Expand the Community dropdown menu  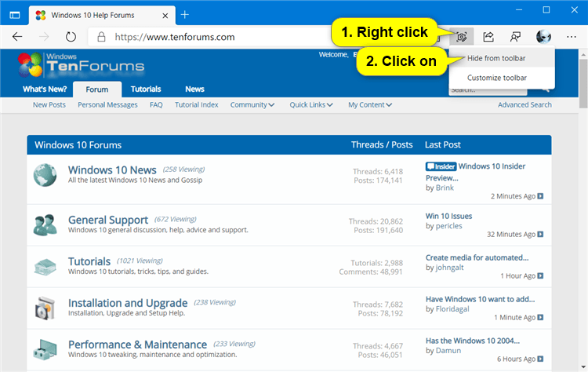[x=252, y=104]
